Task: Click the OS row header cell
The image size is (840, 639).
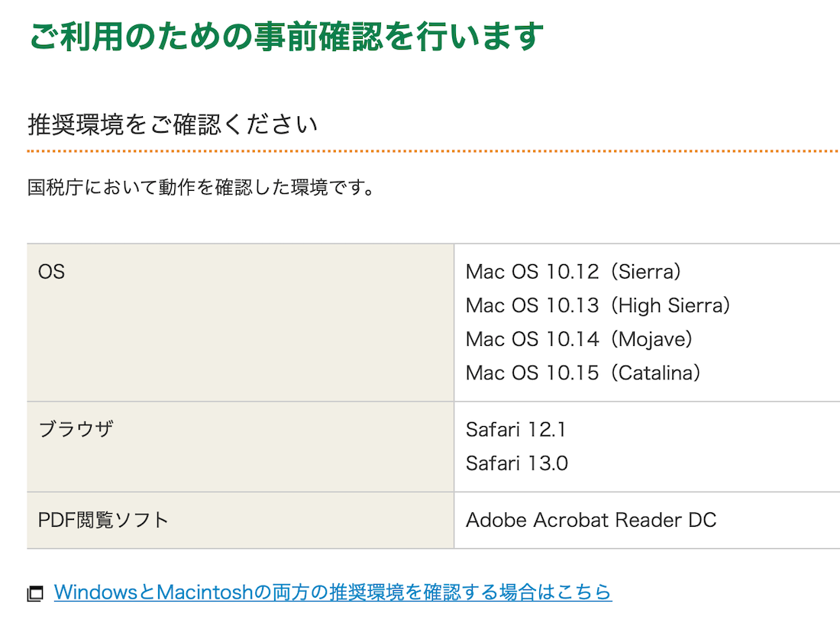Action: pyautogui.click(x=241, y=322)
